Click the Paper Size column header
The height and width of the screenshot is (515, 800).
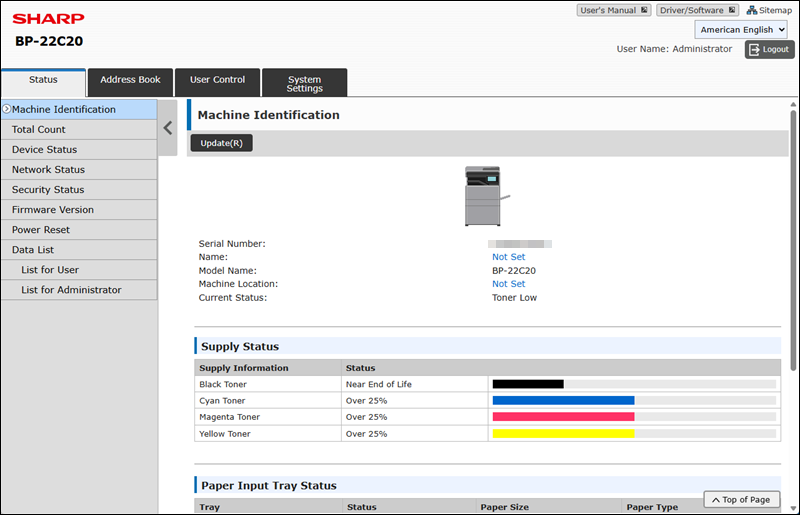tap(505, 507)
